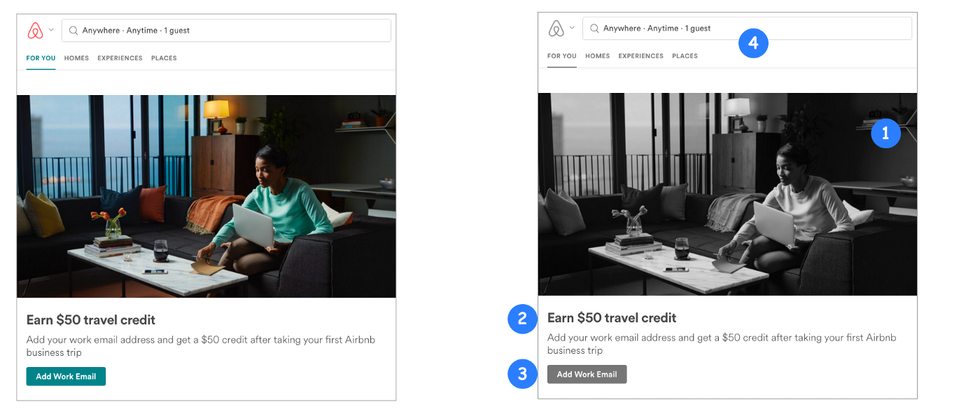Select blue annotation marker 3
This screenshot has height=416, width=980.
522,374
